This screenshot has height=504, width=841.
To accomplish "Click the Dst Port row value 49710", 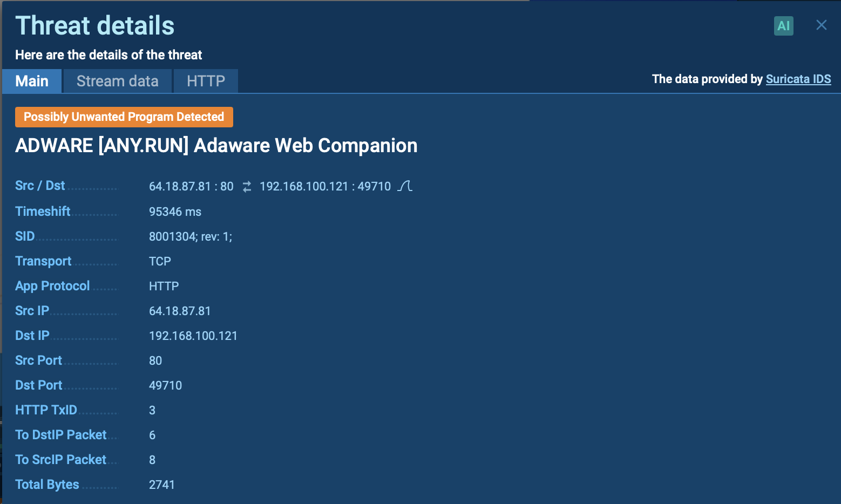I will 165,385.
